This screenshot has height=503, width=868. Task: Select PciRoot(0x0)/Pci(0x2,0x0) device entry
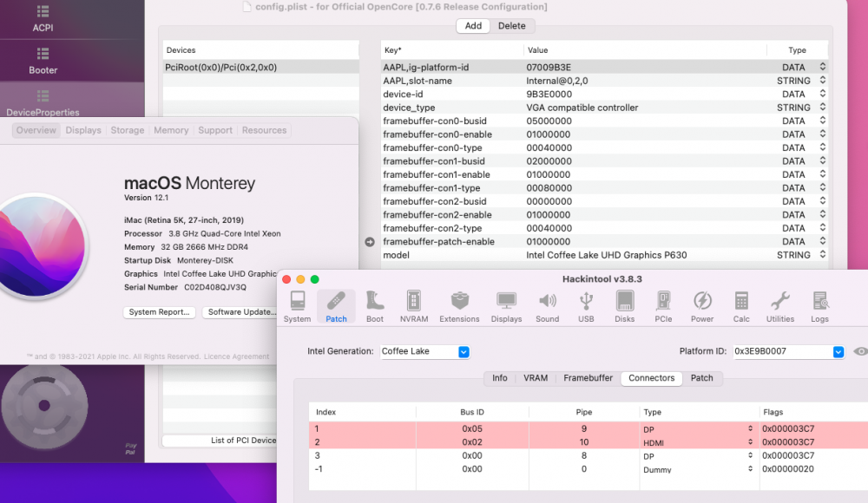pyautogui.click(x=260, y=67)
